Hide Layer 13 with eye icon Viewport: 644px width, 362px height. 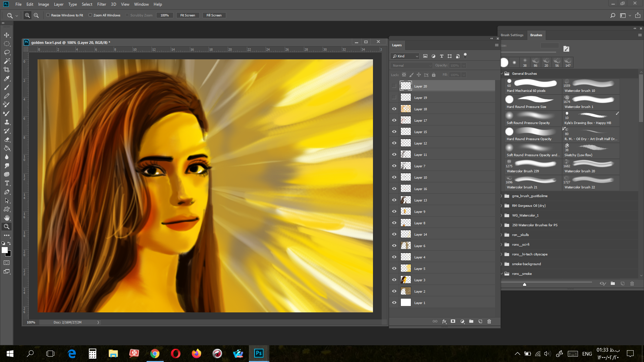[394, 200]
